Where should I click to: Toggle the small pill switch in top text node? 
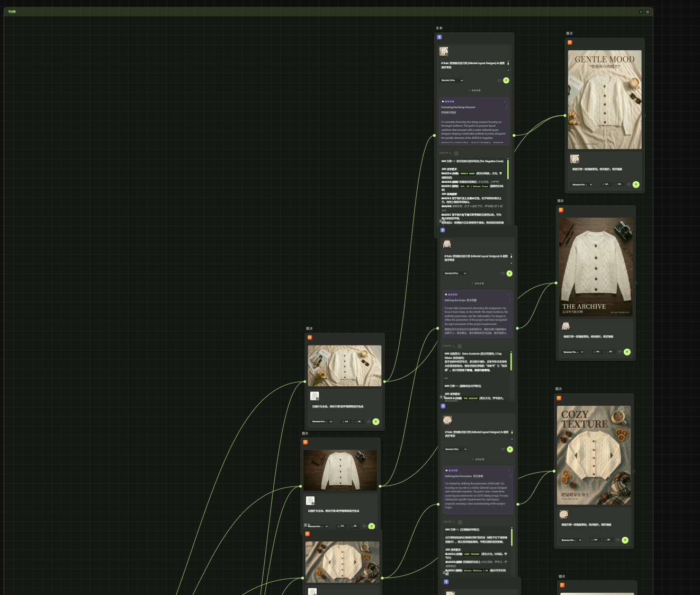point(499,81)
